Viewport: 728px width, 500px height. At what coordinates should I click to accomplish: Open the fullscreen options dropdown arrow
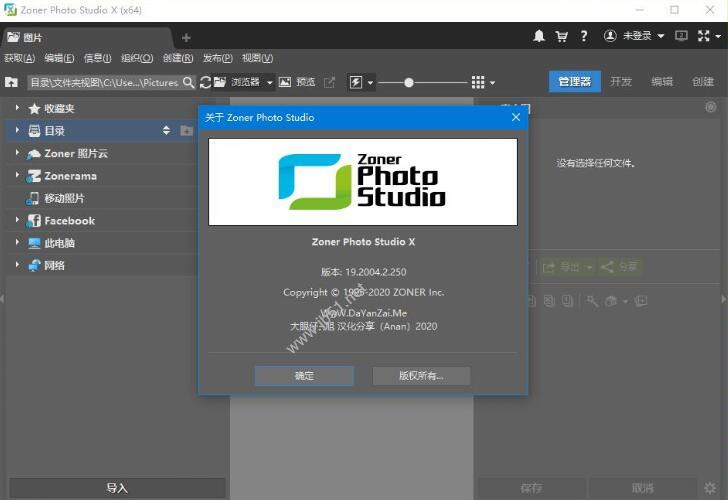pyautogui.click(x=718, y=36)
